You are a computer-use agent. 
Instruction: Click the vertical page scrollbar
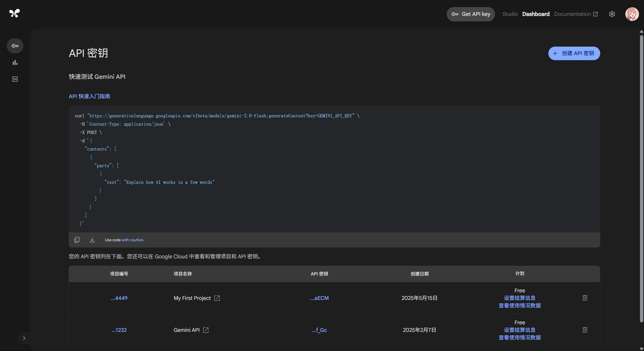pyautogui.click(x=641, y=176)
